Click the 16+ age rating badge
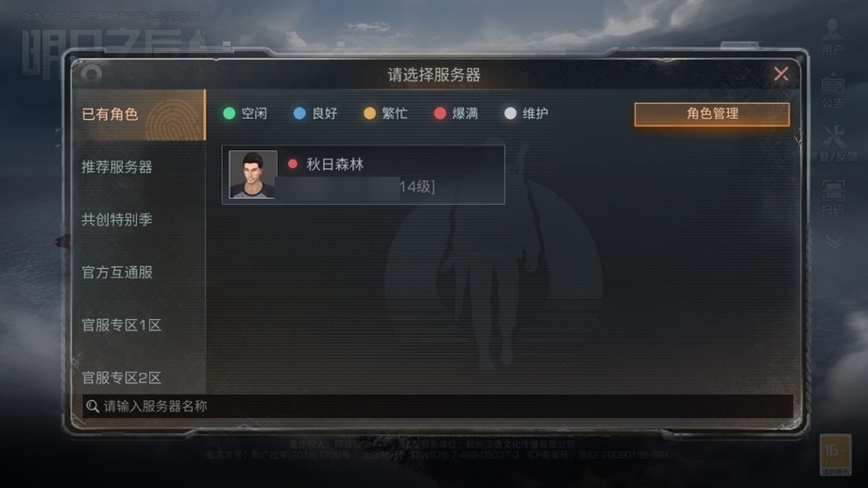Image resolution: width=868 pixels, height=488 pixels. pos(835,455)
